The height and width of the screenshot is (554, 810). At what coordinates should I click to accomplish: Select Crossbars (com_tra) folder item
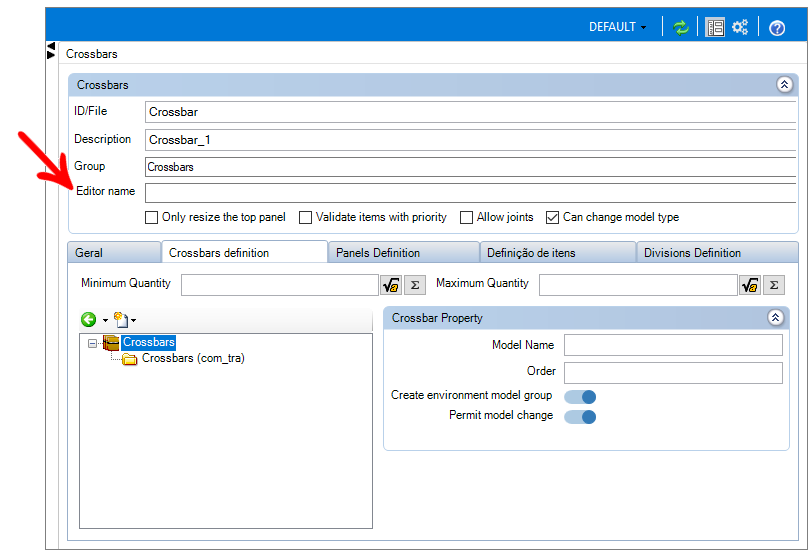pyautogui.click(x=193, y=358)
